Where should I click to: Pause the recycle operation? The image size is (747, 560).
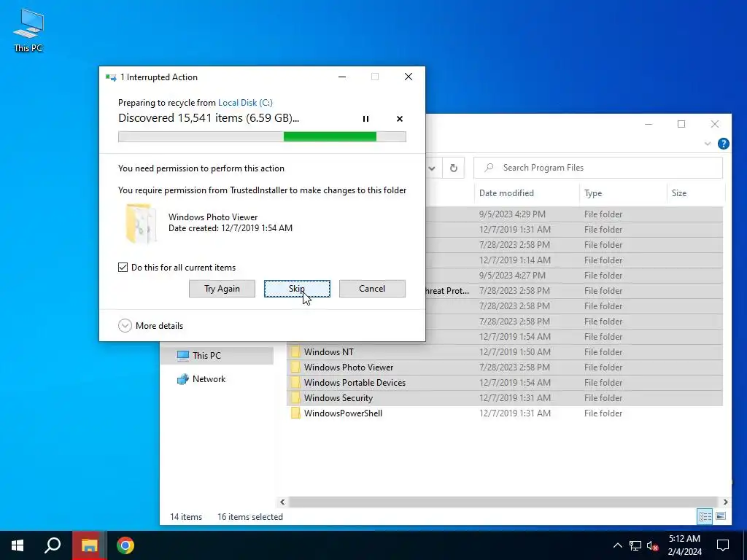pos(366,119)
